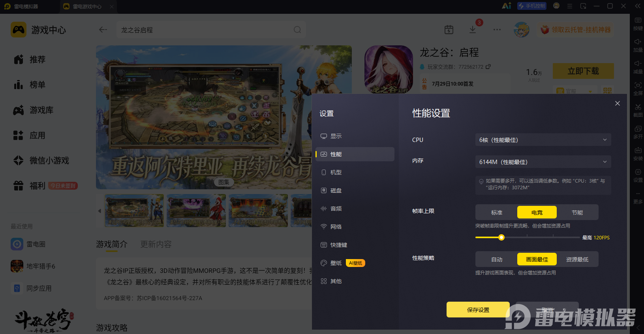Open 图集 gallery on the game banner
Screen dimensions: 644x334
224,182
